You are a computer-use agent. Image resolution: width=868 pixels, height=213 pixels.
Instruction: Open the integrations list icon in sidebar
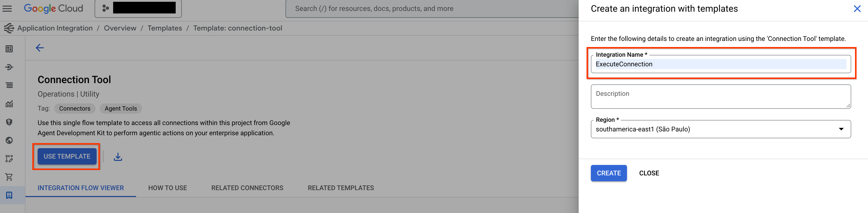(x=9, y=85)
